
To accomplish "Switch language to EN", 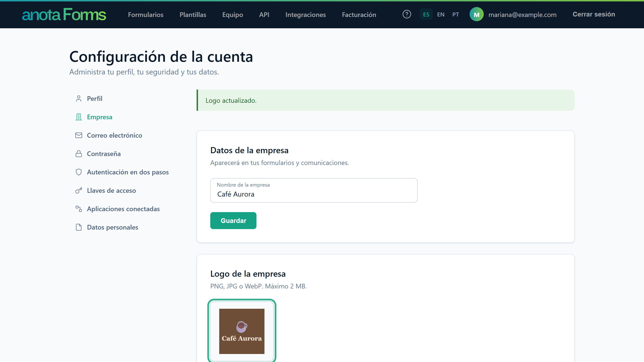I will [441, 15].
